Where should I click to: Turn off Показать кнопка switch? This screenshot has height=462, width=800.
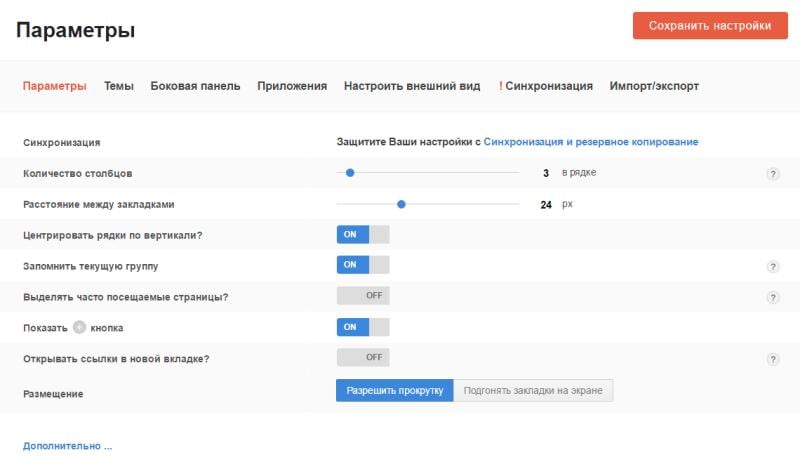(x=363, y=327)
